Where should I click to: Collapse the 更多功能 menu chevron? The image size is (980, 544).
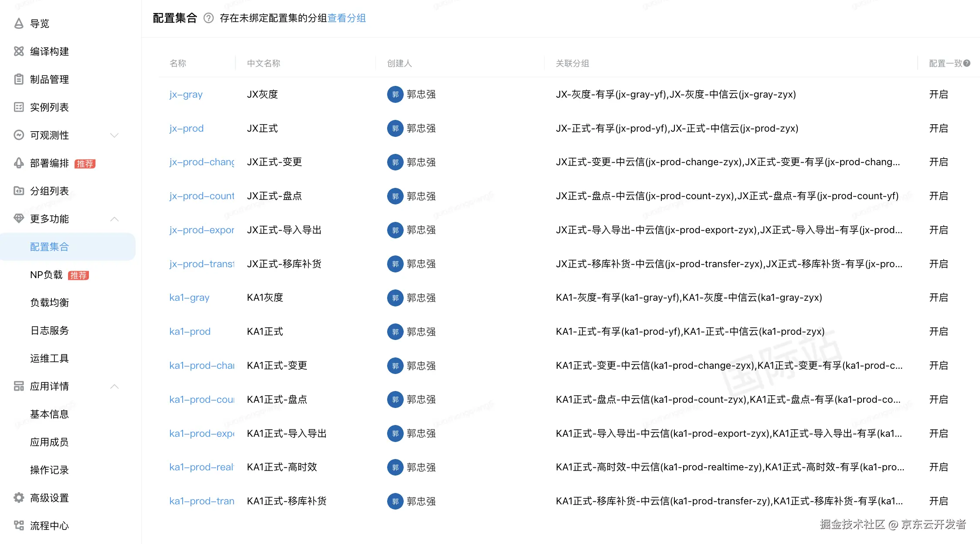click(115, 219)
